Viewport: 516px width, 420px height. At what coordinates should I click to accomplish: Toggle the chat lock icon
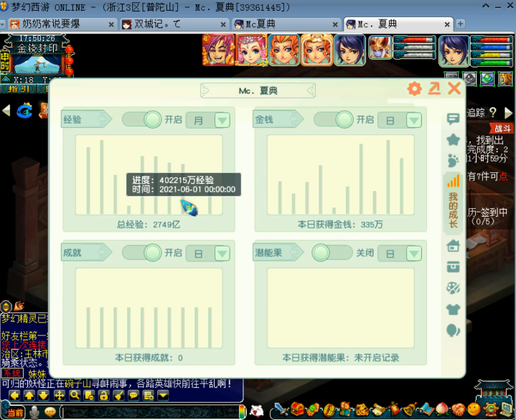pos(104,396)
